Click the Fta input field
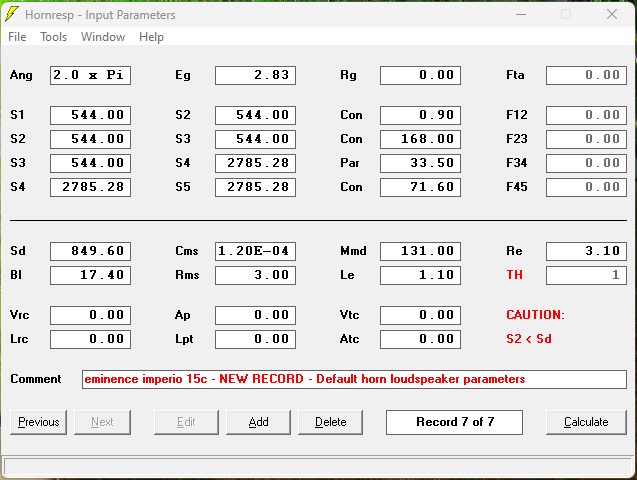Viewport: 637px width, 480px height. pos(586,76)
